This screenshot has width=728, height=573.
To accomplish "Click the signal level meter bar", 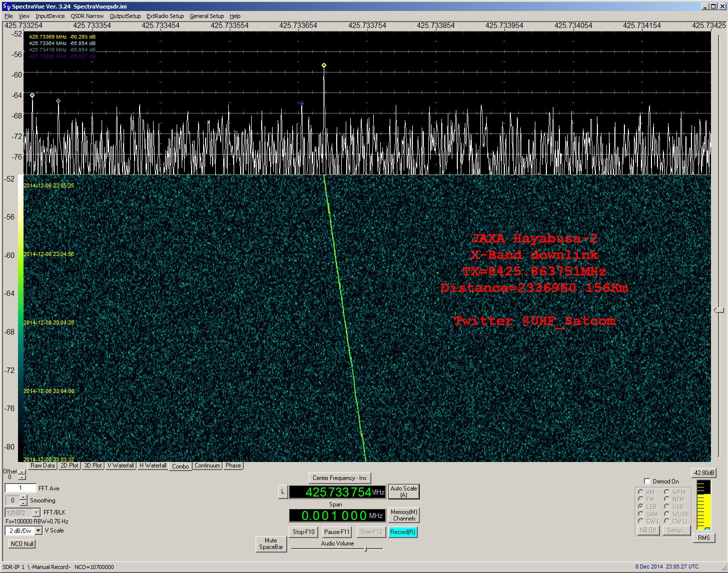I will (x=703, y=505).
